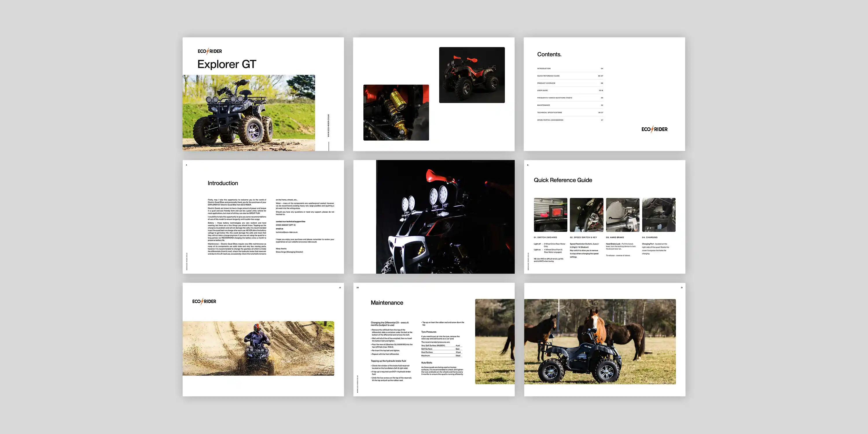Screen dimensions: 868x434
Task: Click the Hand Brake reference image
Action: [622, 215]
